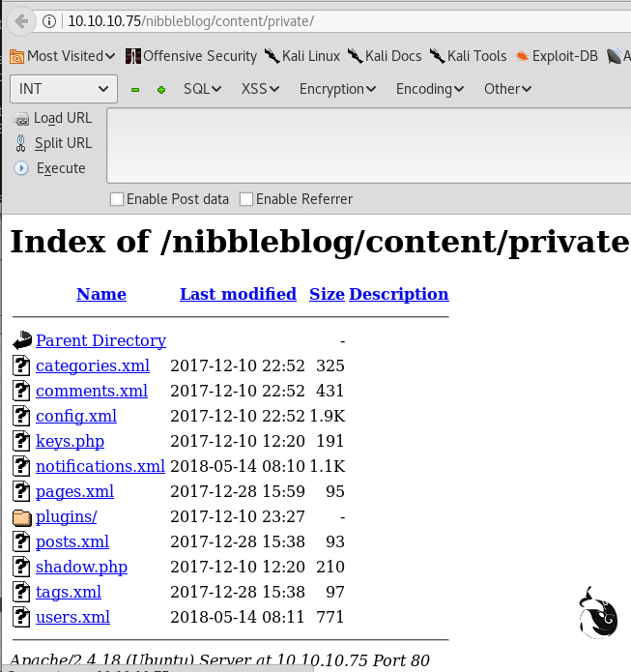631x672 pixels.
Task: Enable the Referrer checkbox
Action: 246,199
